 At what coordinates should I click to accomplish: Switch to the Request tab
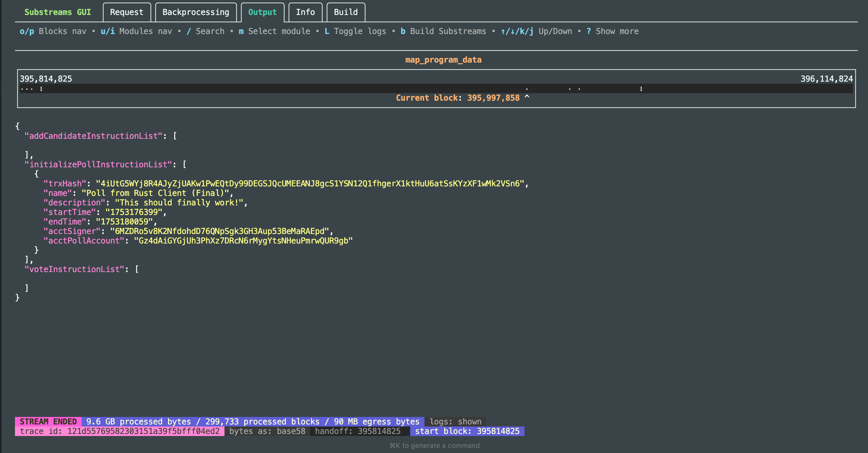(x=127, y=12)
